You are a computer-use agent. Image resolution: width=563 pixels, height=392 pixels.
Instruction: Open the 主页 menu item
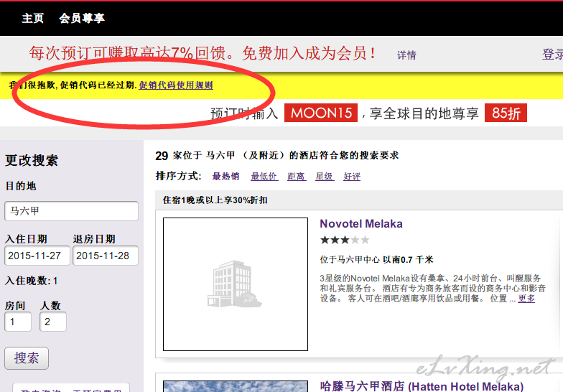(x=33, y=19)
